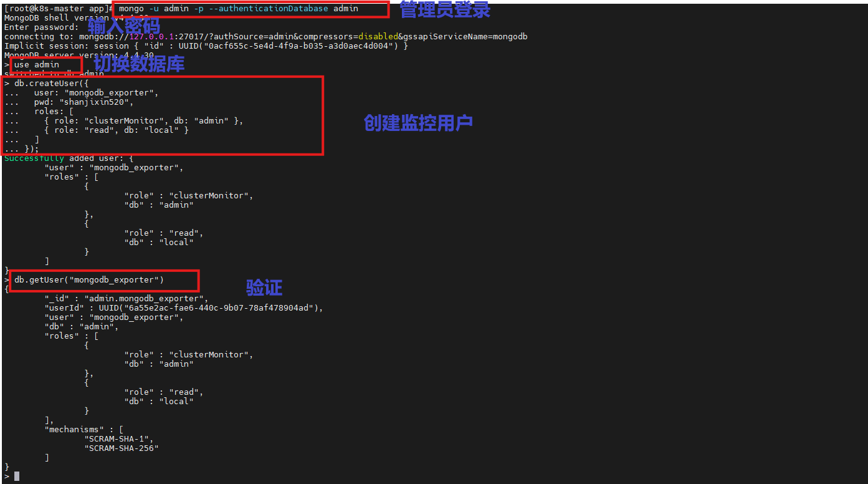Click the db.getUser("mongodb_exporter") command
Image resolution: width=868 pixels, height=484 pixels.
click(89, 280)
